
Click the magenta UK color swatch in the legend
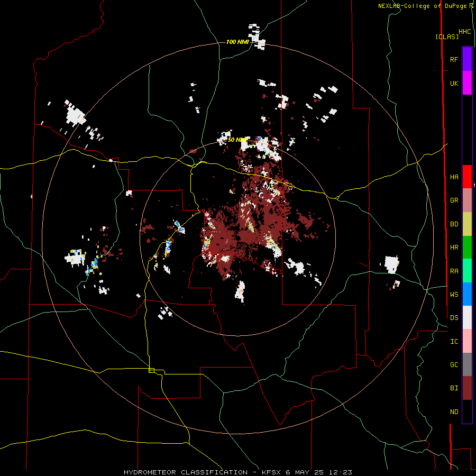point(467,83)
